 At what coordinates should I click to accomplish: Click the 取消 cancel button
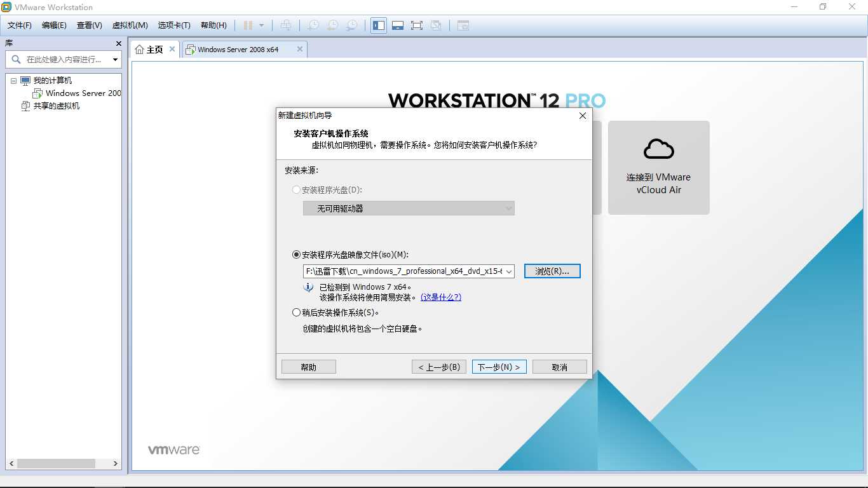[560, 367]
